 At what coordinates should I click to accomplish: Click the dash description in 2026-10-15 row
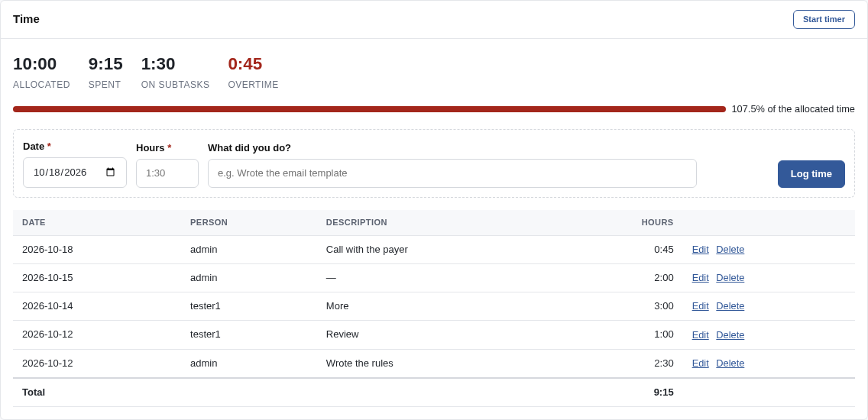[x=331, y=278]
